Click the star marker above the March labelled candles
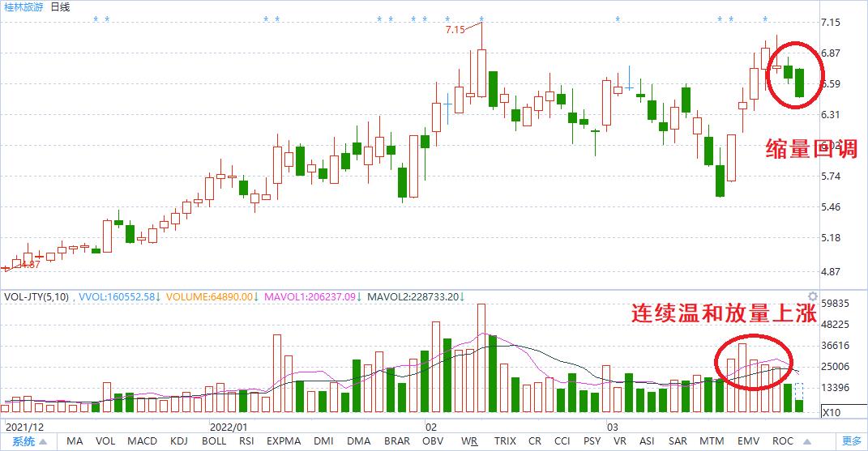Image resolution: width=868 pixels, height=451 pixels. click(x=618, y=19)
